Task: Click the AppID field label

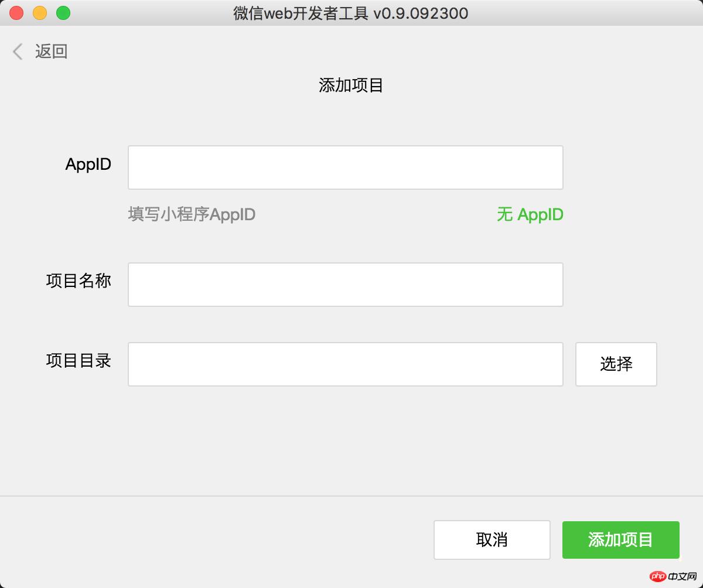Action: (x=88, y=165)
